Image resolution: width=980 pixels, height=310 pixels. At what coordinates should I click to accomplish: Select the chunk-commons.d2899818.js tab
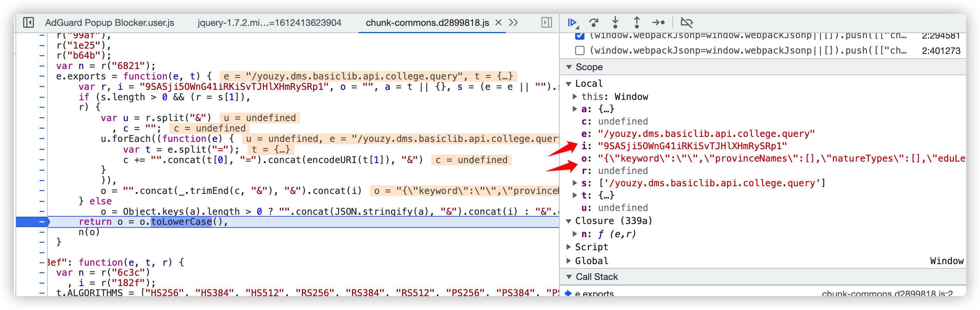(427, 23)
